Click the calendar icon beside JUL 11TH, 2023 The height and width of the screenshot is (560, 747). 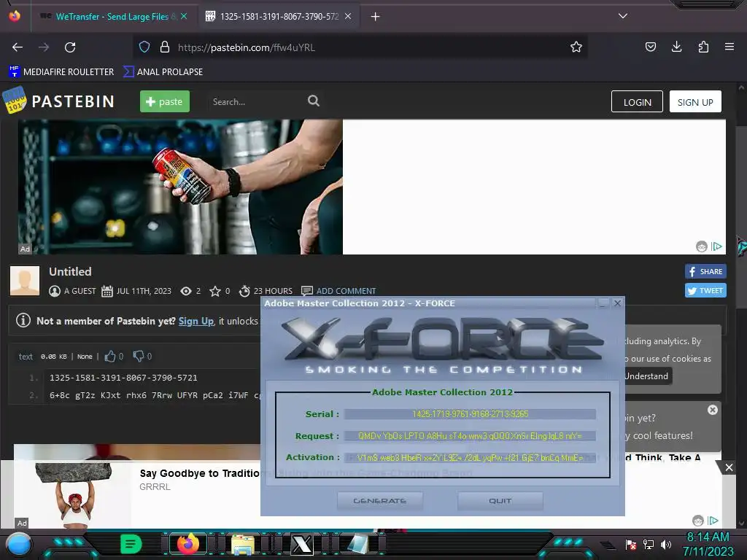[107, 291]
